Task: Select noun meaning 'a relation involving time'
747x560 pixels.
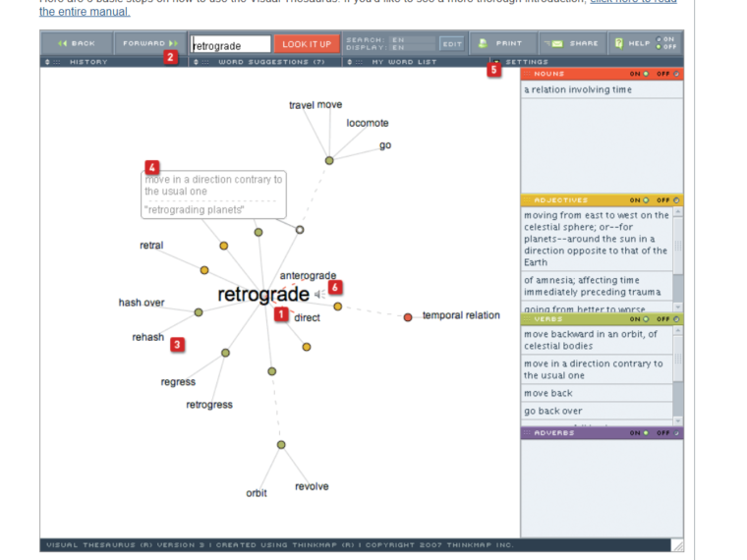Action: (602, 89)
